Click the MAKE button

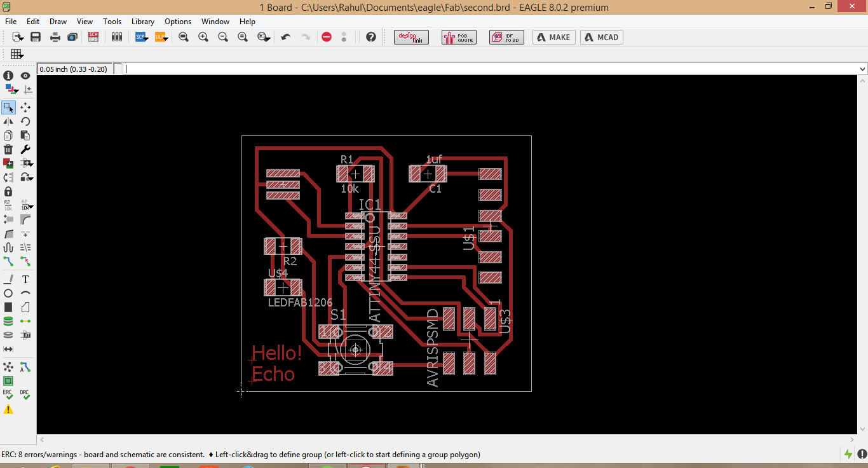coord(554,38)
